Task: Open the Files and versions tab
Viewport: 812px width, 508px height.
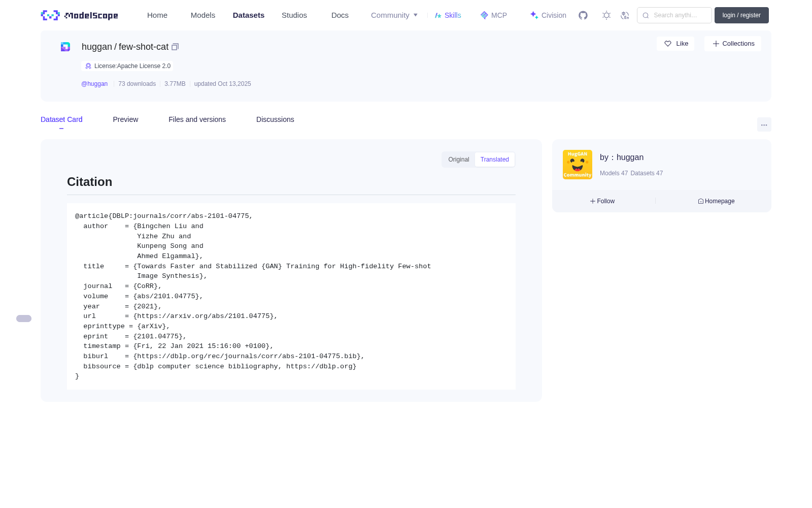Action: point(197,119)
